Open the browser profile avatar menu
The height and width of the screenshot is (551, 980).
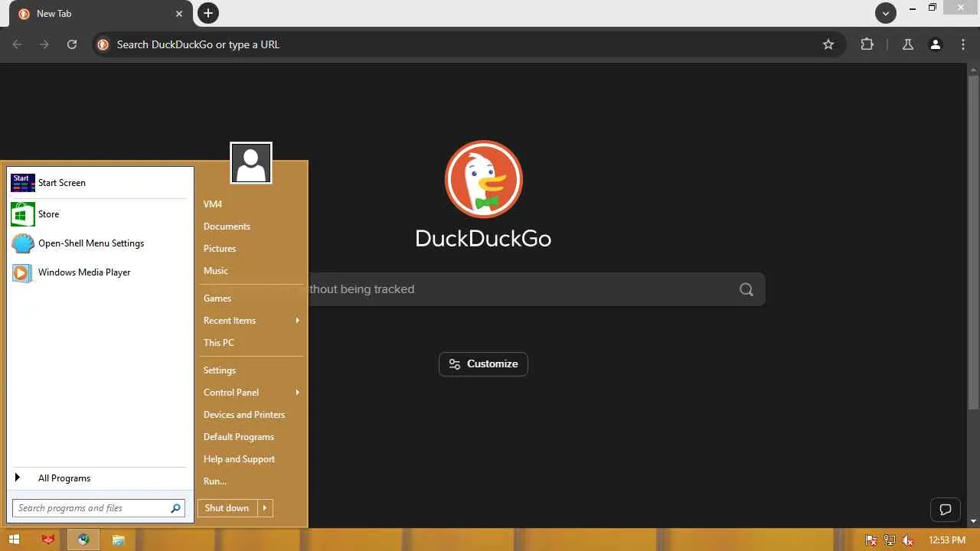click(936, 44)
